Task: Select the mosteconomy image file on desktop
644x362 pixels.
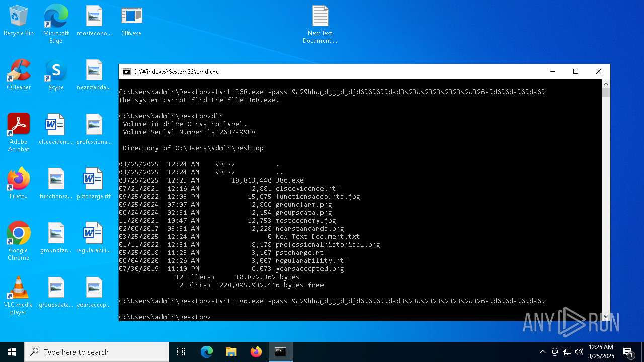Action: [x=94, y=21]
